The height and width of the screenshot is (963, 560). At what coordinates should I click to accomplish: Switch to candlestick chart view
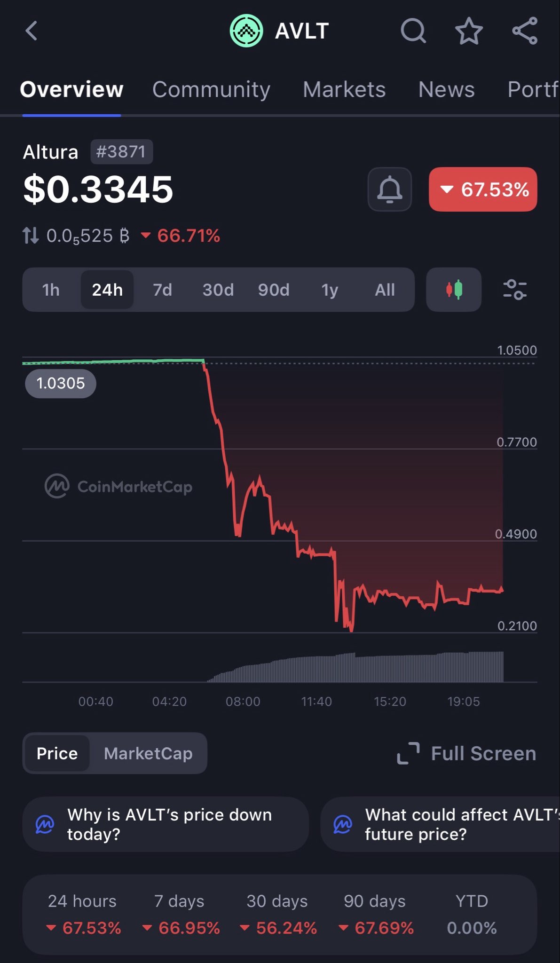pyautogui.click(x=454, y=290)
